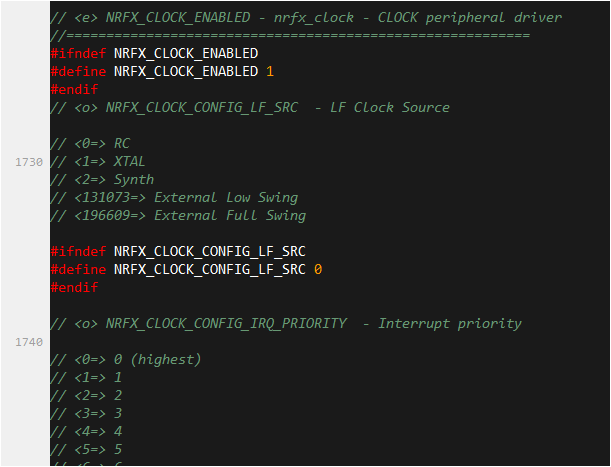611x467 pixels.
Task: Click line number 1730 in the gutter
Action: 29,162
